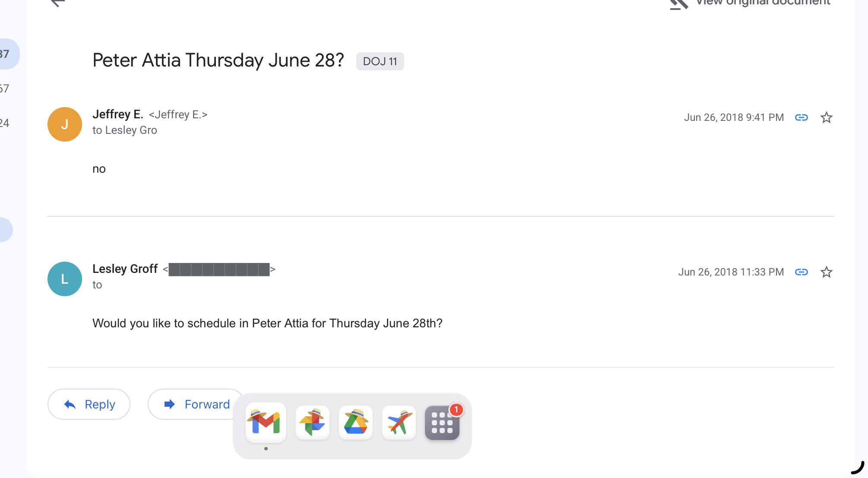Viewport: 868px width, 478px height.
Task: Expand the 'to Lesley Gro' recipient details
Action: [x=124, y=130]
